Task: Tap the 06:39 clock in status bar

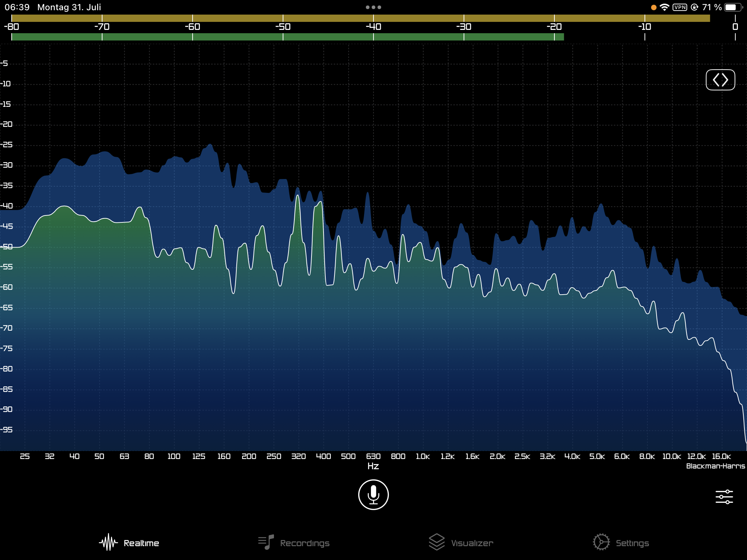Action: 17,7
